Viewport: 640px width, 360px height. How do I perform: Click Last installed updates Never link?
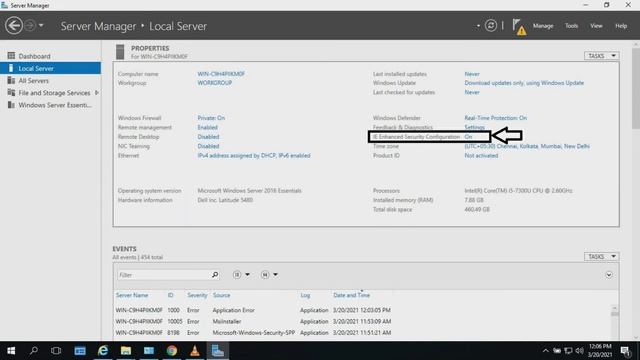472,74
